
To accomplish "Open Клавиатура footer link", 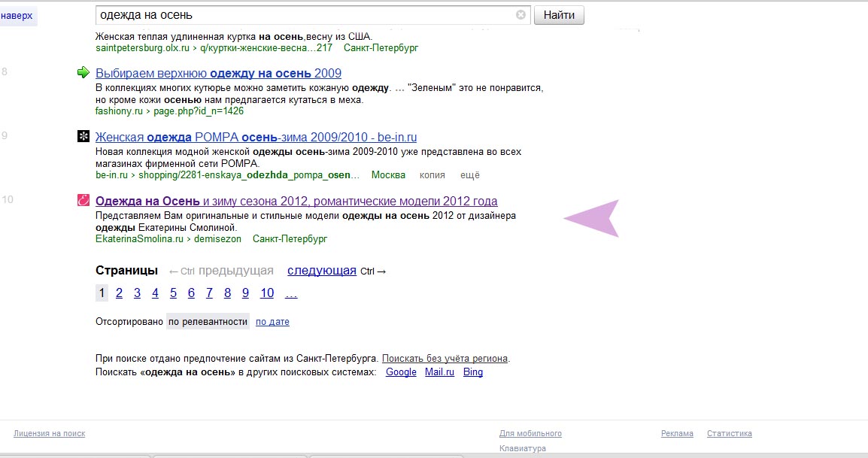I will 523,448.
